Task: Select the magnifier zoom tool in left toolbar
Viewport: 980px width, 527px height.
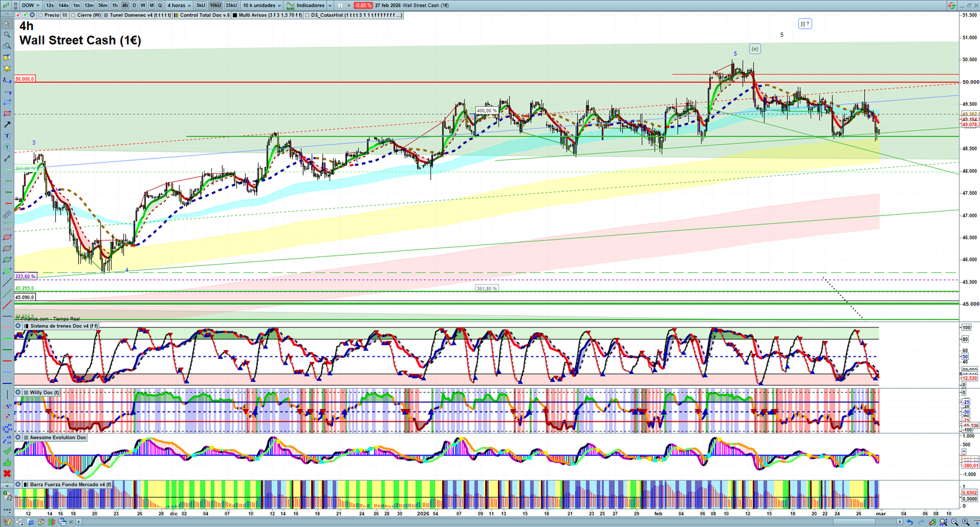Action: tap(7, 35)
